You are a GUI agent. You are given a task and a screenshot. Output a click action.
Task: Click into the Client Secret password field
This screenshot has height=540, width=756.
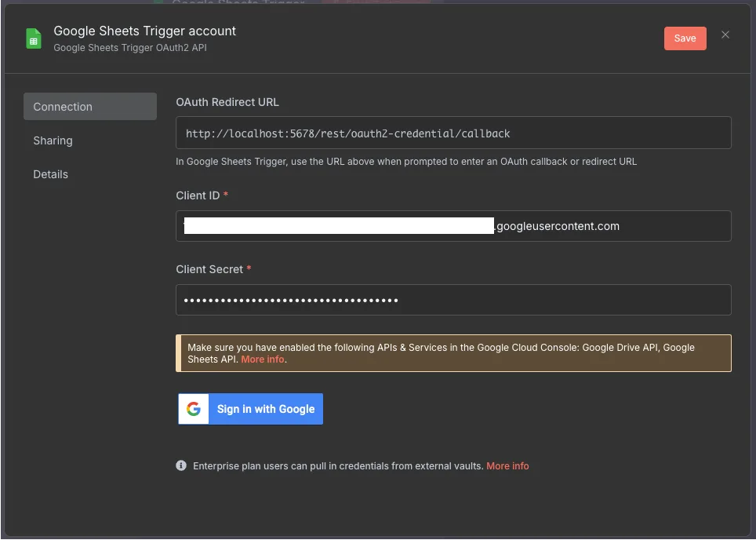(x=453, y=300)
